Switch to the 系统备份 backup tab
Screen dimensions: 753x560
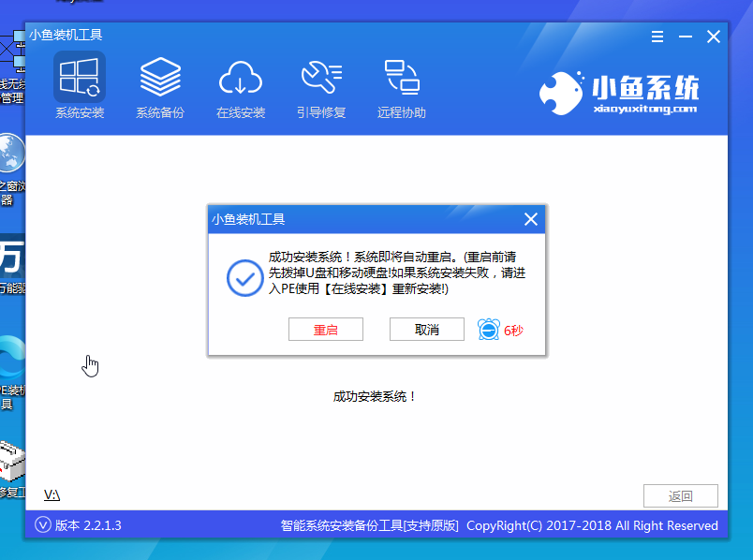pos(160,86)
